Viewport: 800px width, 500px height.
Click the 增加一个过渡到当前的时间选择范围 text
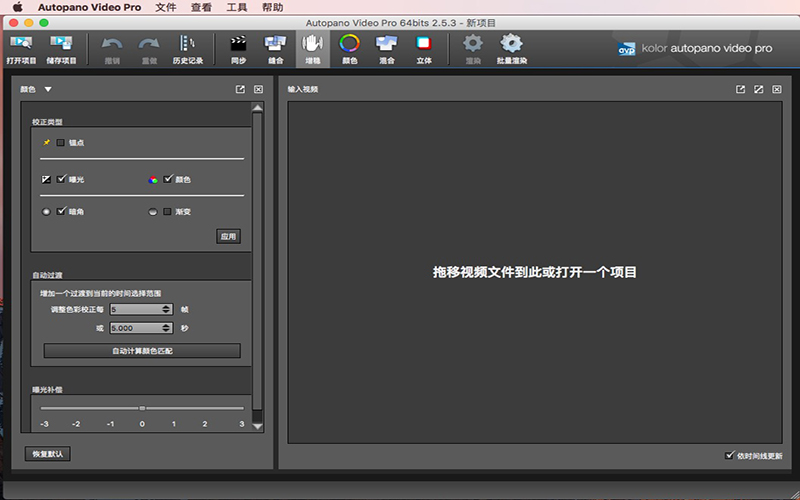point(101,293)
